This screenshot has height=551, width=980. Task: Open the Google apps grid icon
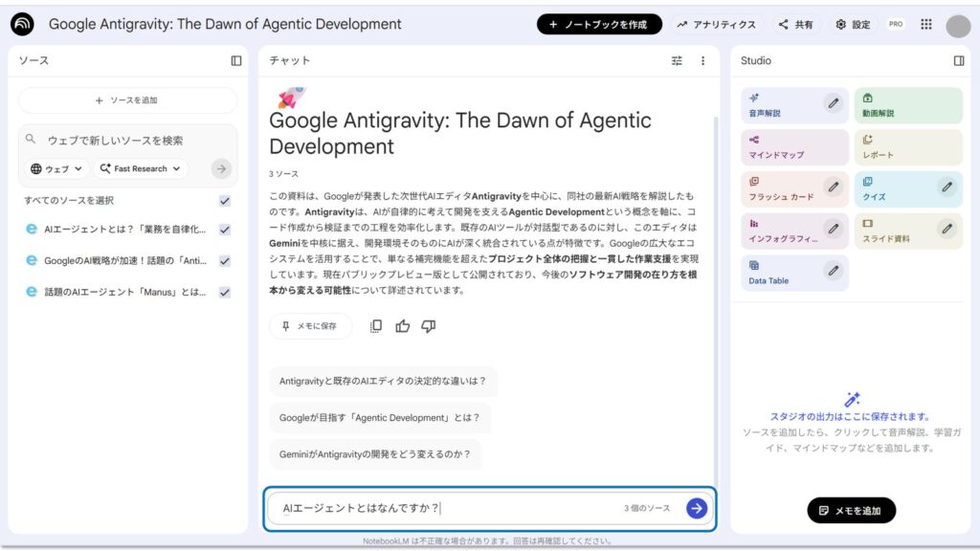click(x=926, y=25)
